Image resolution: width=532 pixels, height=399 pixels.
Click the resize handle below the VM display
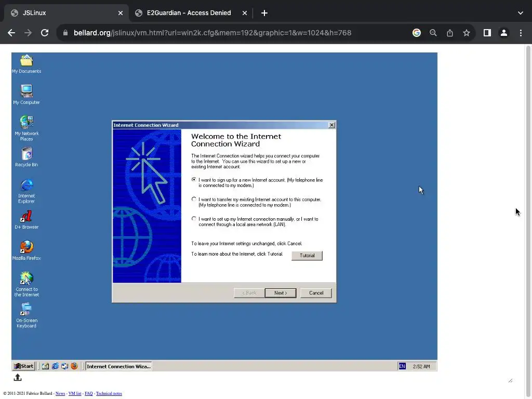pos(510,380)
